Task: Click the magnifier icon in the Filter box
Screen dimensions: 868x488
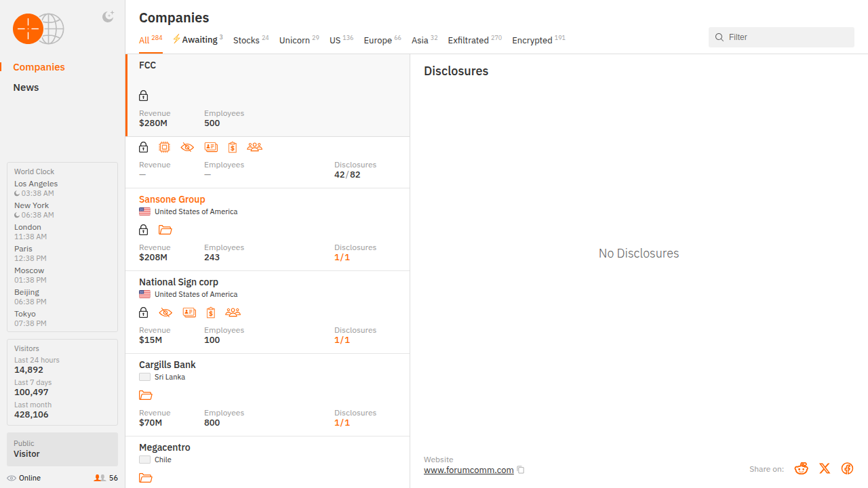Action: [719, 37]
